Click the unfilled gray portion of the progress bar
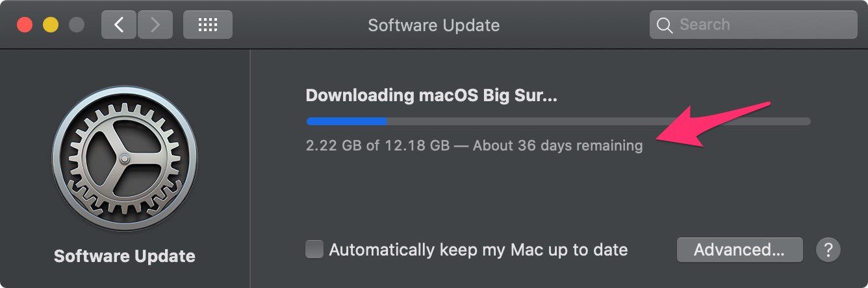The height and width of the screenshot is (288, 868). pyautogui.click(x=598, y=121)
